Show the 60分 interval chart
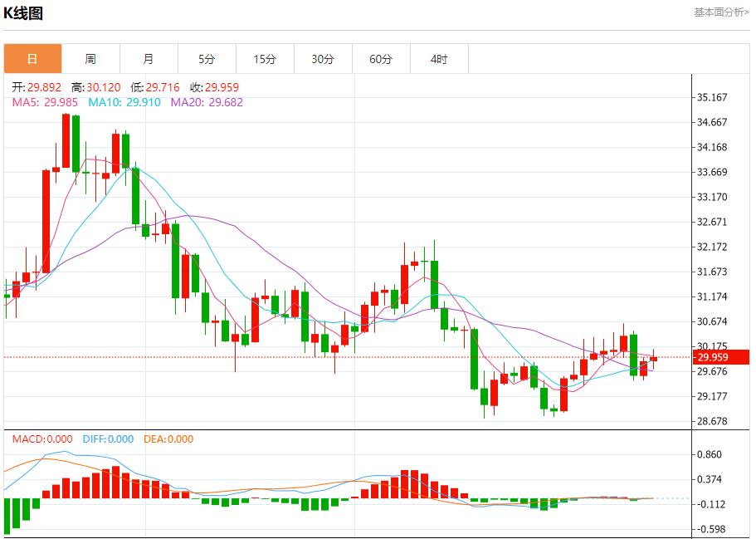Image resolution: width=756 pixels, height=539 pixels. tap(381, 59)
